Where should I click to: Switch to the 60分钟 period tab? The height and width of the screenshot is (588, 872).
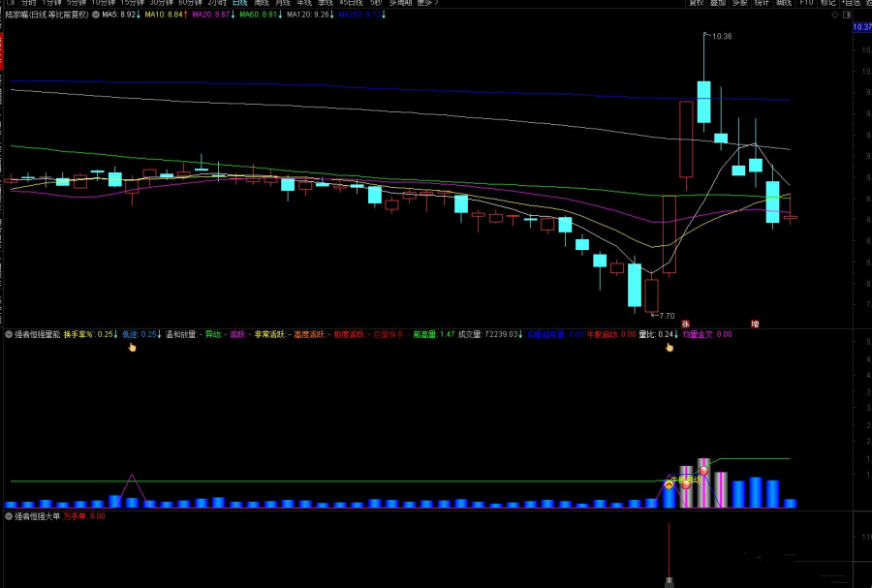[191, 4]
